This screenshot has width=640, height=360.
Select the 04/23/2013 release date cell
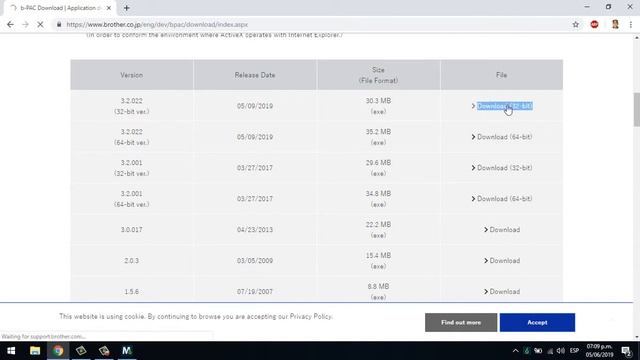255,229
